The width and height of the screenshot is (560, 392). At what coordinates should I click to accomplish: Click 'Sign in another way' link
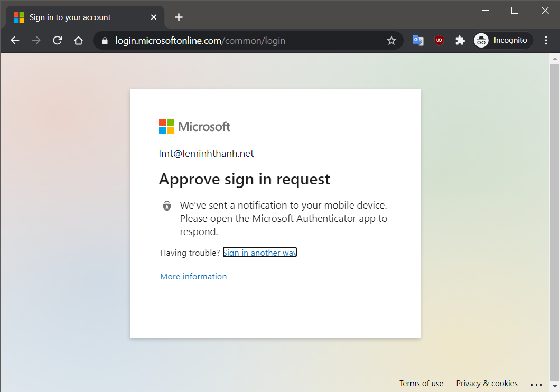coord(259,253)
